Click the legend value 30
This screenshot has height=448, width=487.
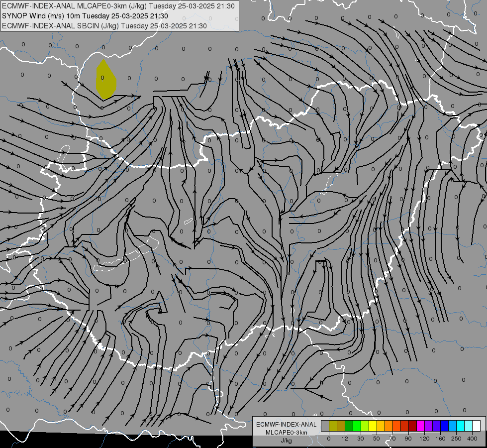(361, 439)
